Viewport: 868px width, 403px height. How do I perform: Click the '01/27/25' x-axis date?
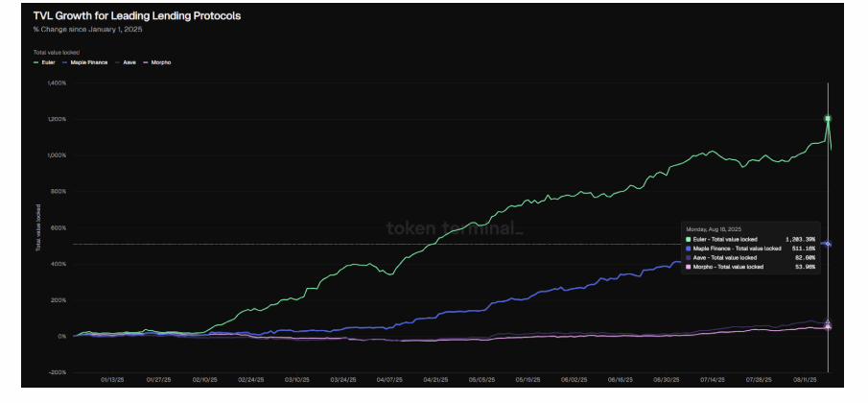[157, 380]
